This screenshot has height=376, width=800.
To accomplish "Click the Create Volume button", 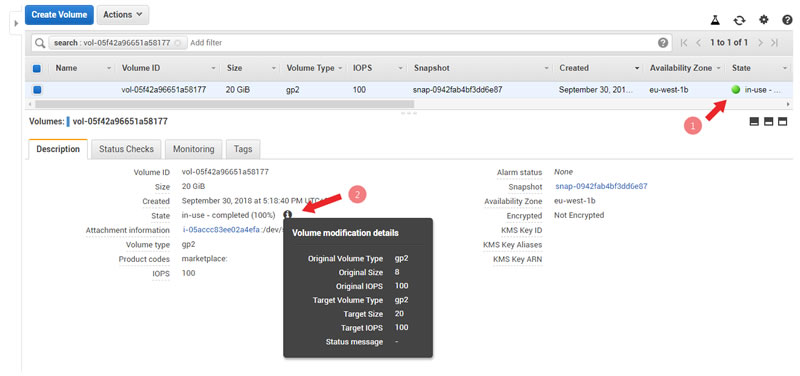I will pyautogui.click(x=59, y=15).
